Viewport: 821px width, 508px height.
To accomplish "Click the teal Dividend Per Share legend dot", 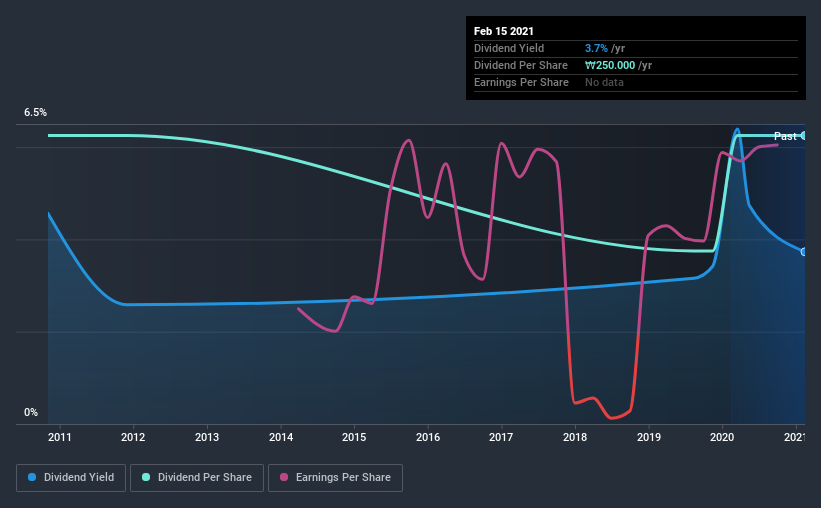I will 146,477.
